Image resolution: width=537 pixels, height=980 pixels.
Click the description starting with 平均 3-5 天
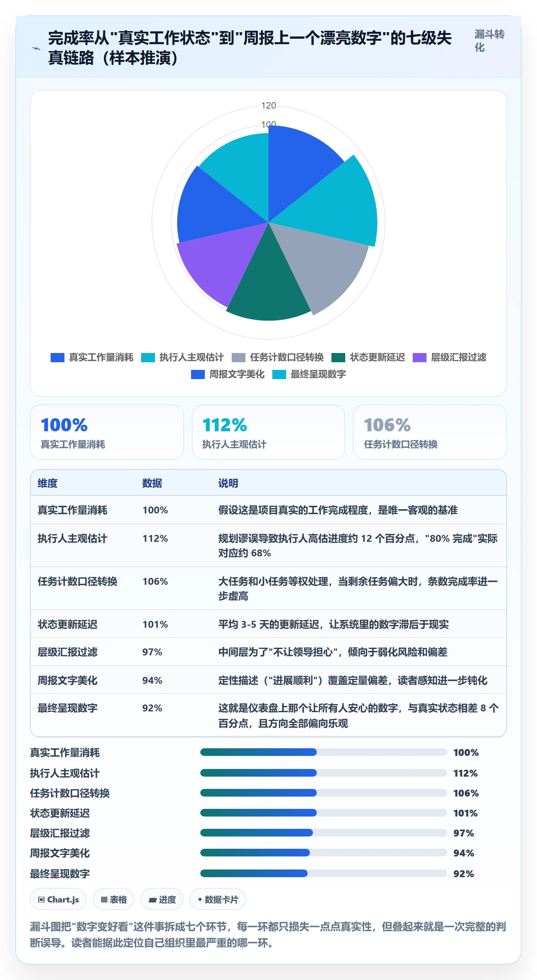pyautogui.click(x=333, y=624)
